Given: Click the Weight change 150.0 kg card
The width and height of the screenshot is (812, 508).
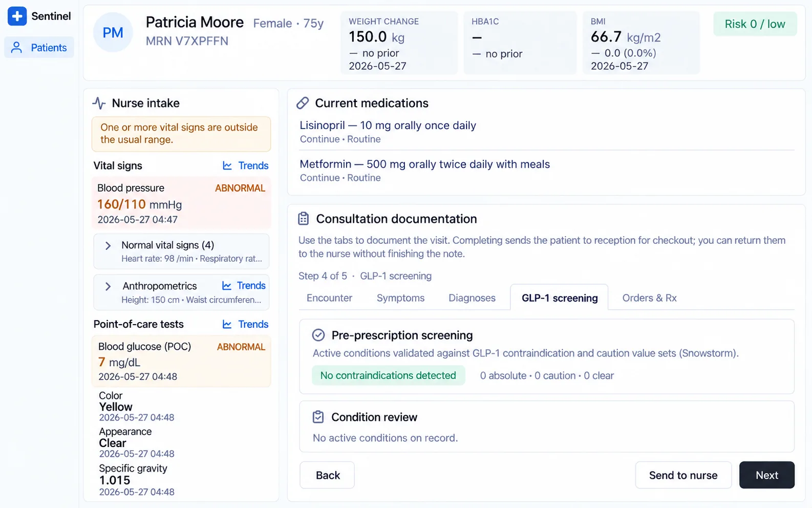Looking at the screenshot, I should [399, 43].
